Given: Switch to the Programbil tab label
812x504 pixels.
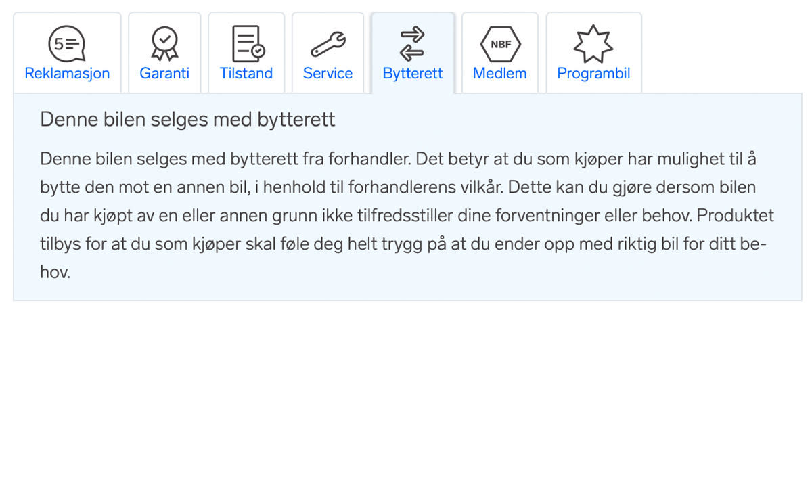Looking at the screenshot, I should tap(593, 73).
